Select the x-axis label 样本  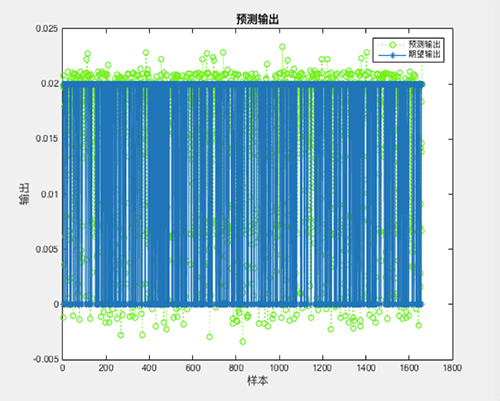[x=257, y=380]
